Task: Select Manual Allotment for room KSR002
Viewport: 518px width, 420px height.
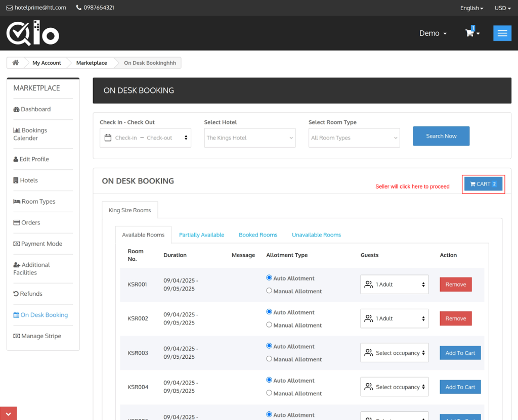Action: [269, 324]
